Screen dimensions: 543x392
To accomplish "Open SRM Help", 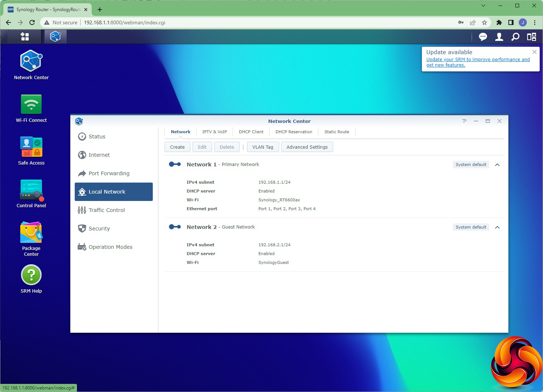I will click(31, 279).
